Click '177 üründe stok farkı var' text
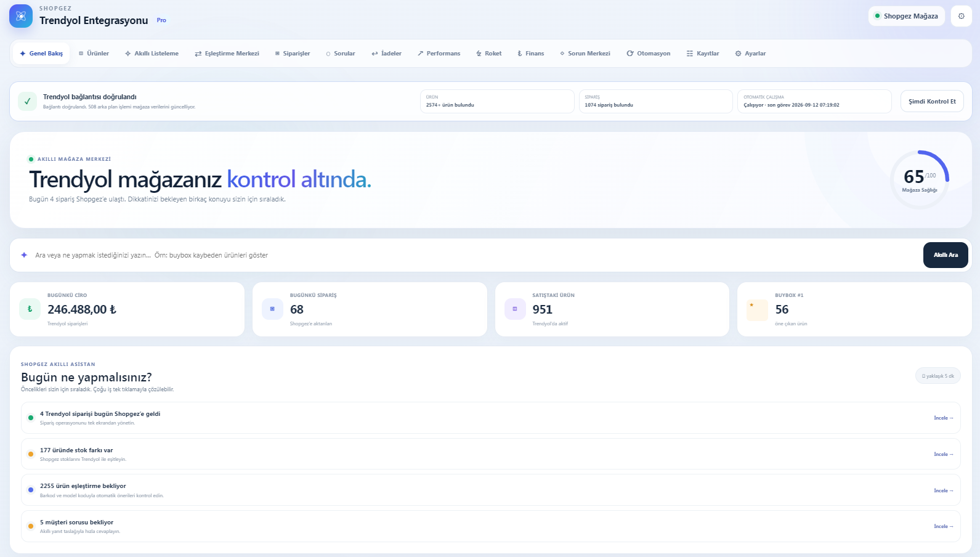 [x=76, y=450]
